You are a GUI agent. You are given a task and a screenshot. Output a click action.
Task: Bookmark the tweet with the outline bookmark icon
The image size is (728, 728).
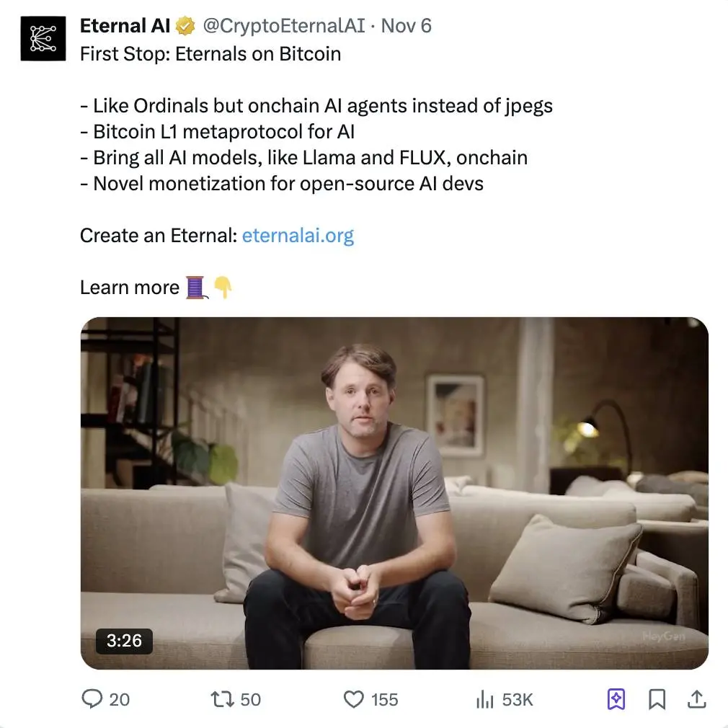tap(657, 699)
